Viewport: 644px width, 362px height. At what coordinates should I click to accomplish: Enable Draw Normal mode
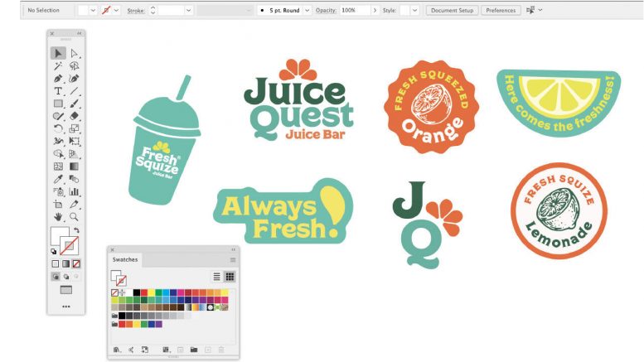tap(56, 277)
